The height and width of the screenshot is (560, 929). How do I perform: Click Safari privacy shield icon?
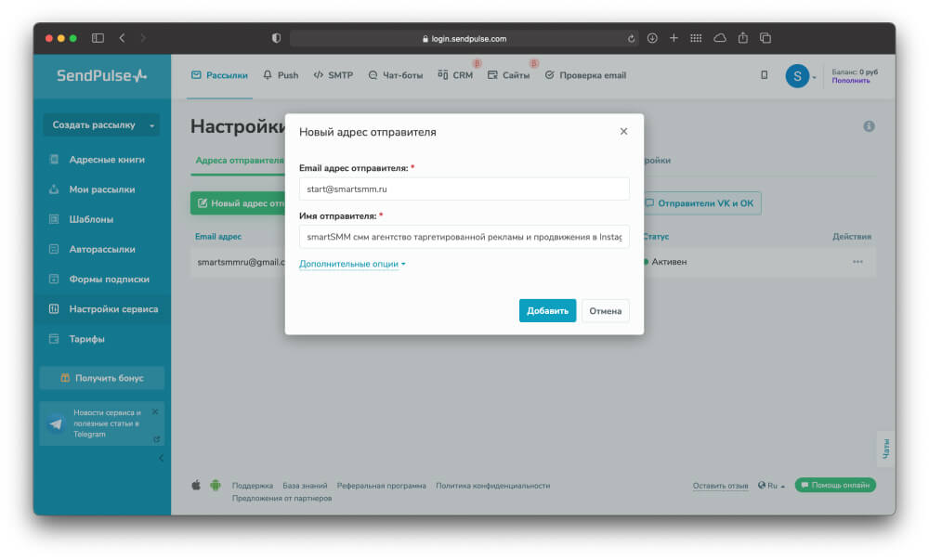tap(276, 38)
